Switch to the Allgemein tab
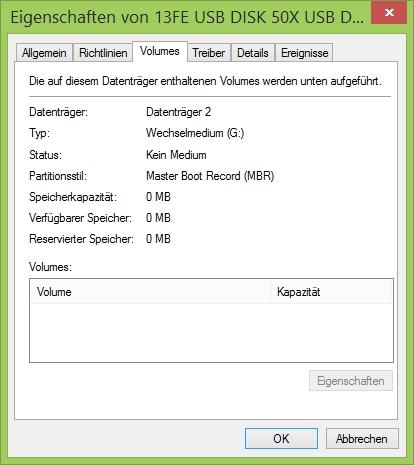 coord(44,53)
